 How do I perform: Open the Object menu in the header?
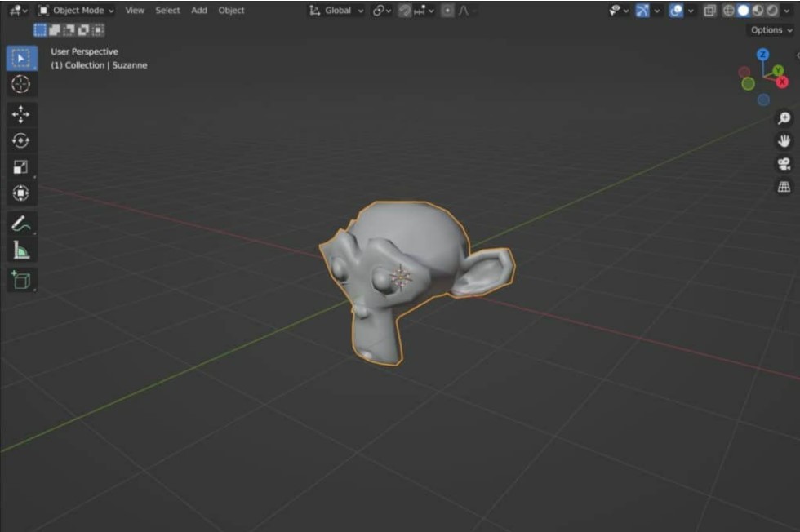[x=231, y=11]
